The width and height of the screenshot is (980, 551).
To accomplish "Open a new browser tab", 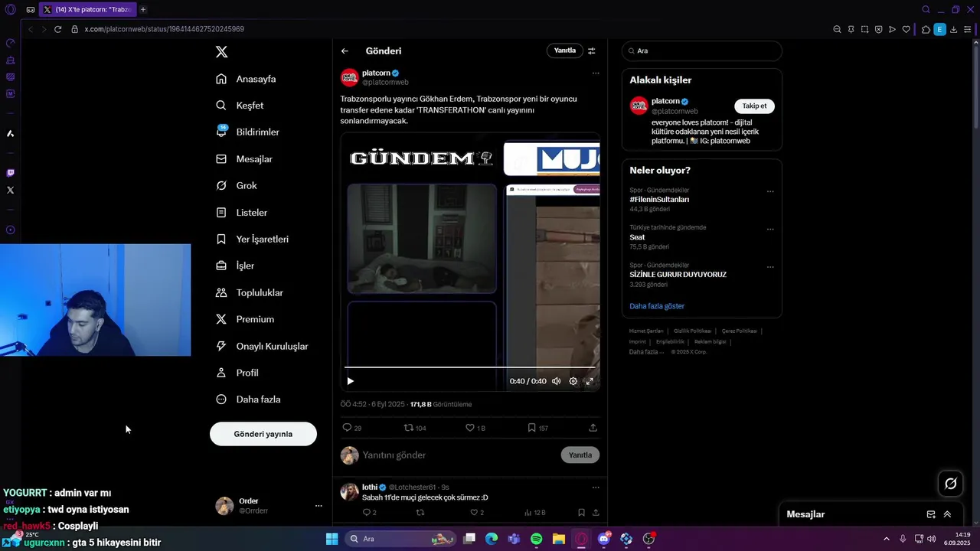I will pos(143,10).
